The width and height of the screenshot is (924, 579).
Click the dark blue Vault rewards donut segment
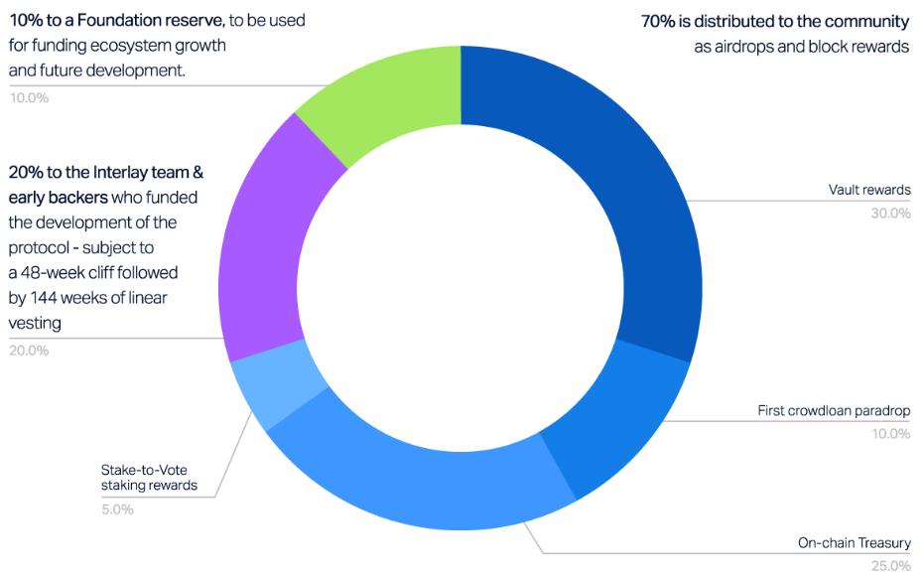[x=607, y=189]
